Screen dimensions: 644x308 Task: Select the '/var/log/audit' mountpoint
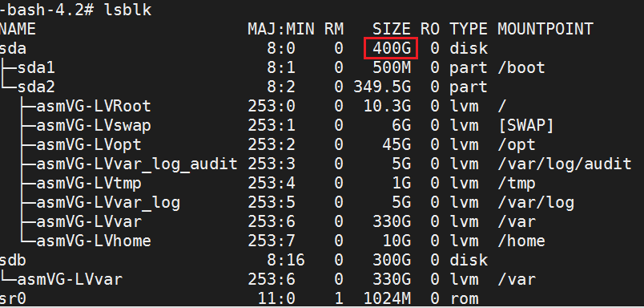pyautogui.click(x=565, y=164)
